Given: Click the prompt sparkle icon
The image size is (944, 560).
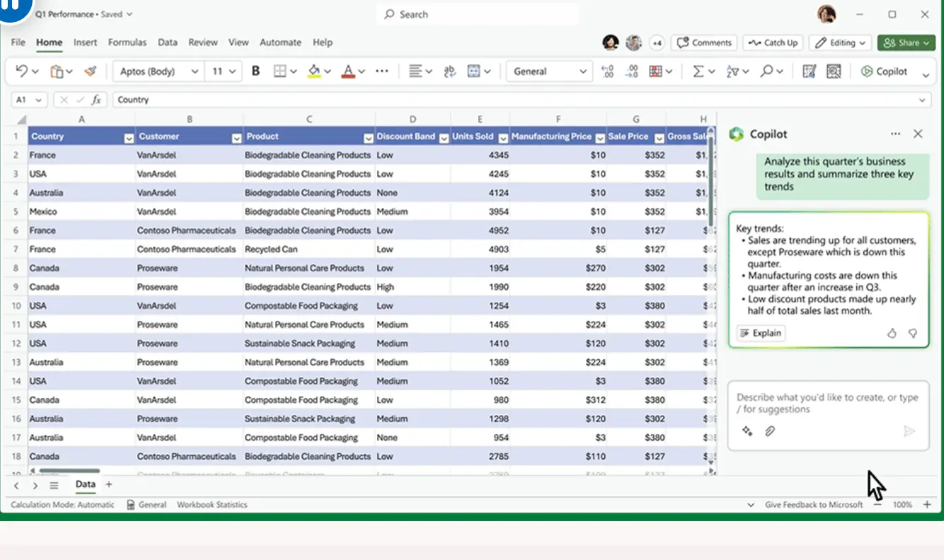Looking at the screenshot, I should (x=747, y=431).
